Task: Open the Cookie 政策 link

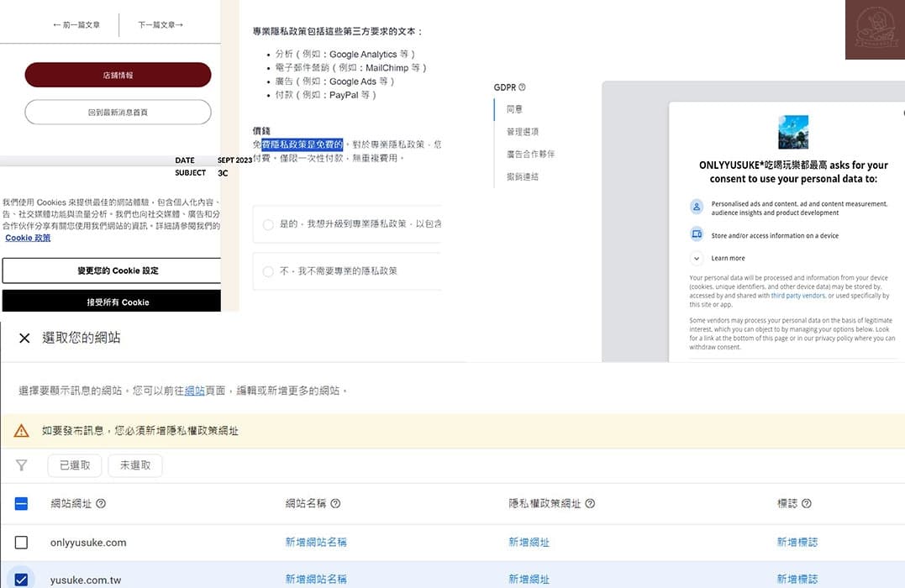Action: click(28, 238)
